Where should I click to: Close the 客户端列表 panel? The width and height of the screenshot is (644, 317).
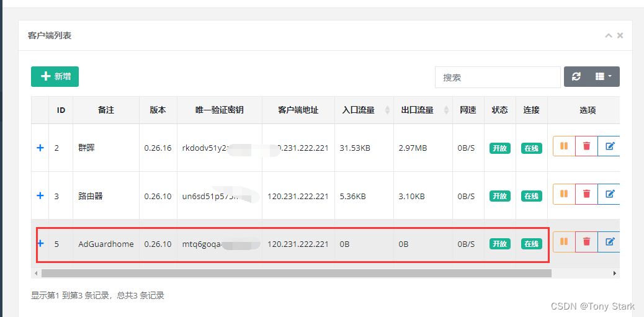point(620,36)
